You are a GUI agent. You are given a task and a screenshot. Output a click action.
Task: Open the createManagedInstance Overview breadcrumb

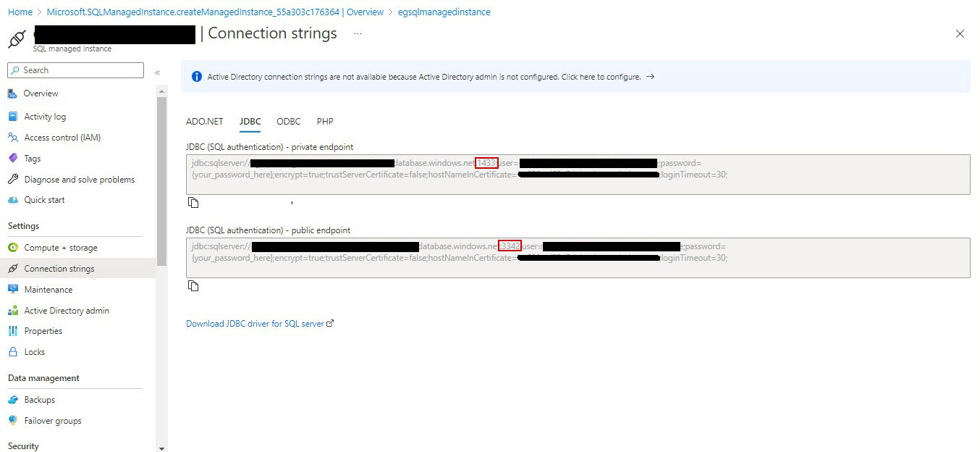[x=215, y=12]
